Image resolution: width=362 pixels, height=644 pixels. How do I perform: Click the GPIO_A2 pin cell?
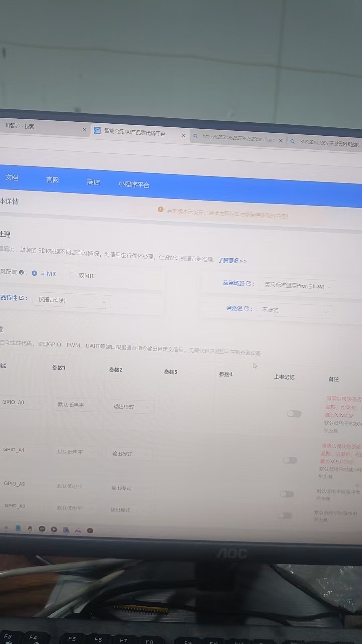point(14,484)
